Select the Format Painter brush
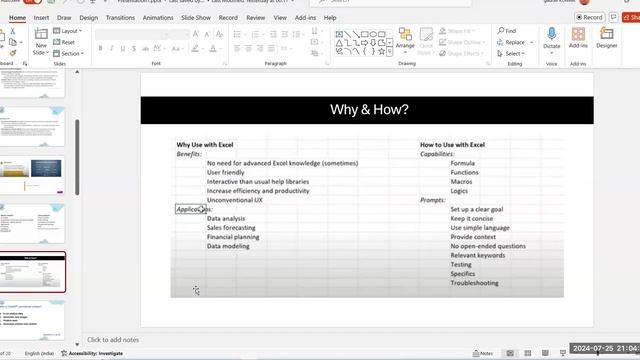The height and width of the screenshot is (360, 640). pos(13,53)
